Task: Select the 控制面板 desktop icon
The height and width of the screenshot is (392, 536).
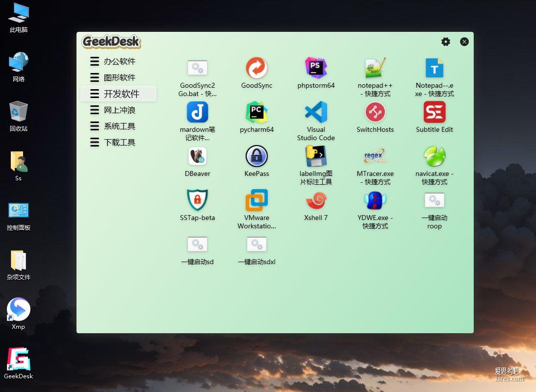Action: [19, 217]
